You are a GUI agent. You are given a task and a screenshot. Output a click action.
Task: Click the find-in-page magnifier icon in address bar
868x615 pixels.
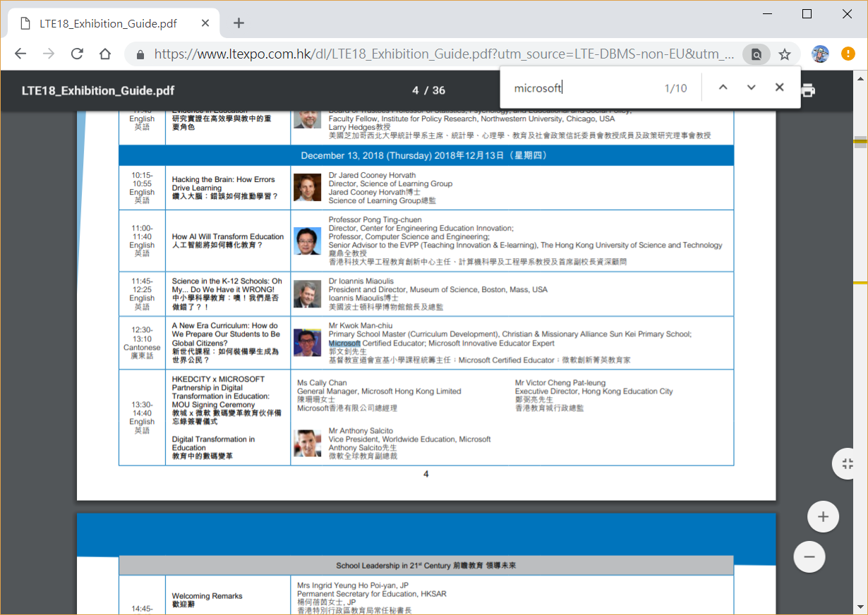pyautogui.click(x=757, y=54)
